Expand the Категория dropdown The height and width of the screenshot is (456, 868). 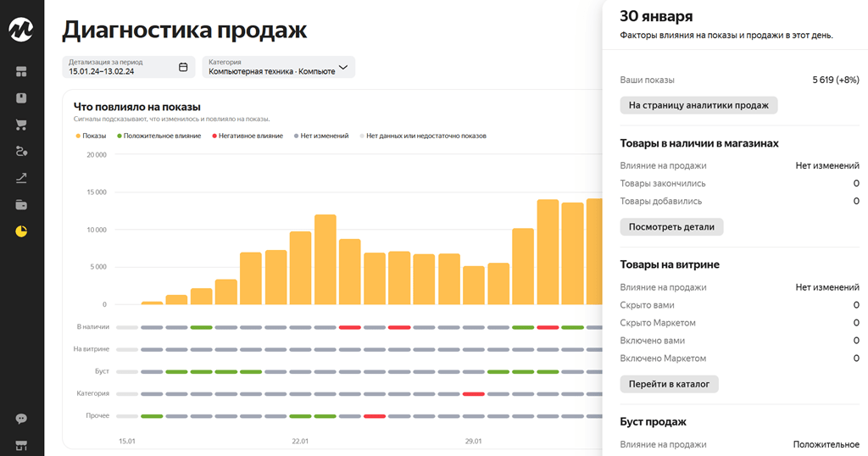[x=343, y=67]
